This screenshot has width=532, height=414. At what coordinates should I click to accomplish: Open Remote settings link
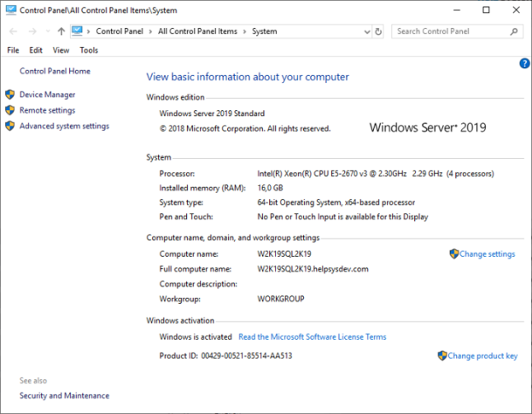point(47,110)
